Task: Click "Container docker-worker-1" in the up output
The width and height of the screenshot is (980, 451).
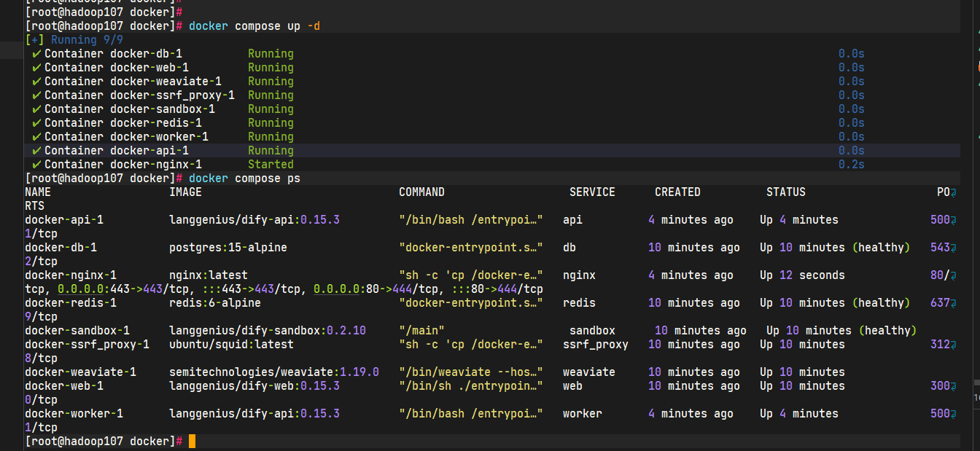Action: pos(126,137)
